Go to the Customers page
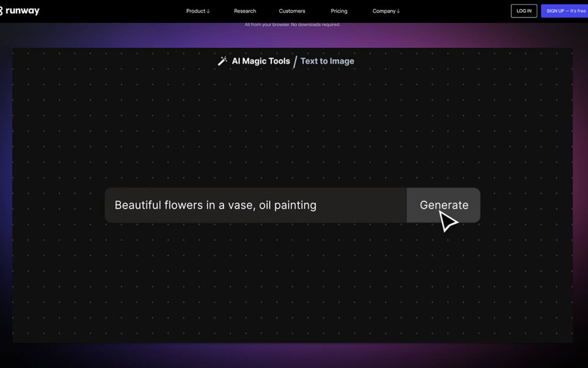 click(x=292, y=11)
